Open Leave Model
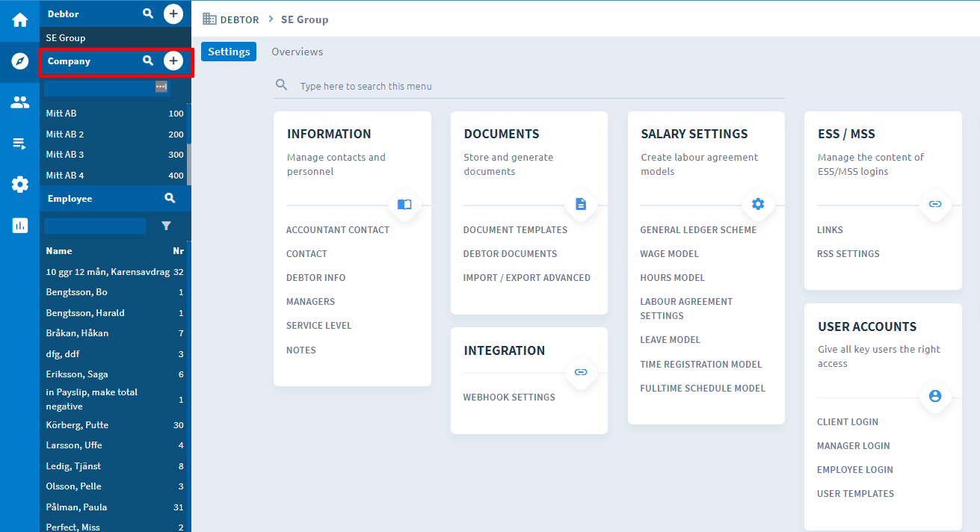 [670, 340]
